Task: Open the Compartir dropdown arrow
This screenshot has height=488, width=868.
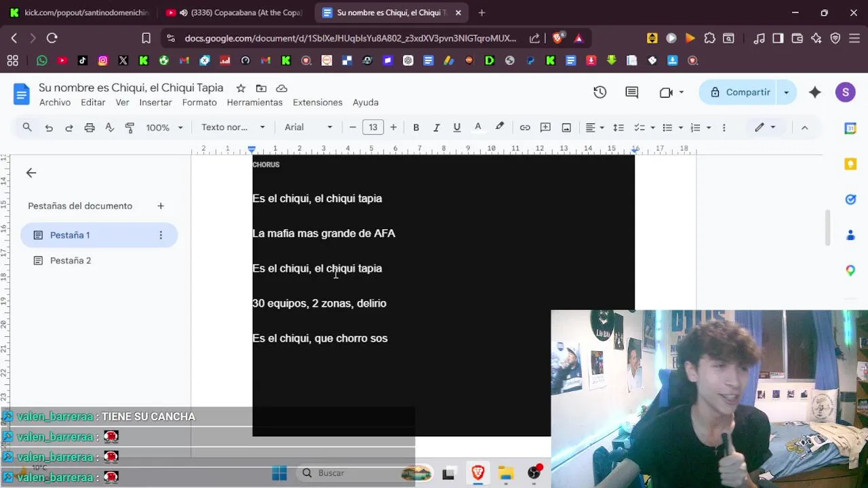Action: click(x=787, y=92)
